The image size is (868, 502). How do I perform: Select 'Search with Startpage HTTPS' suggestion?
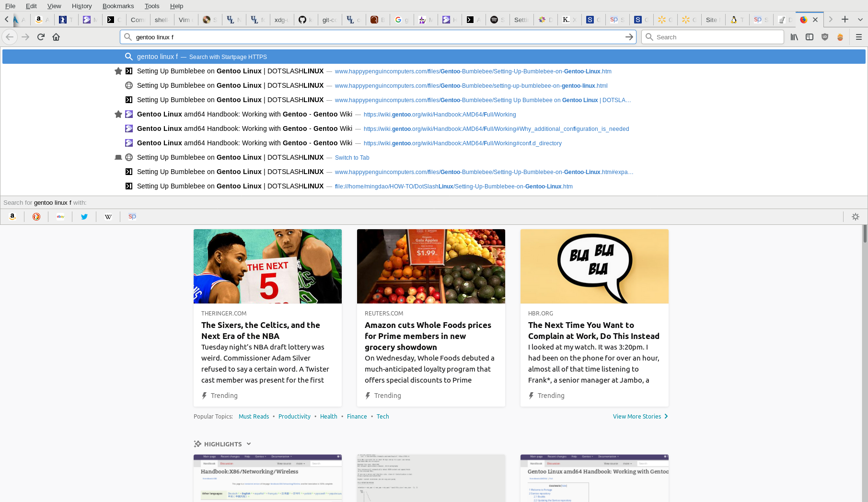434,57
